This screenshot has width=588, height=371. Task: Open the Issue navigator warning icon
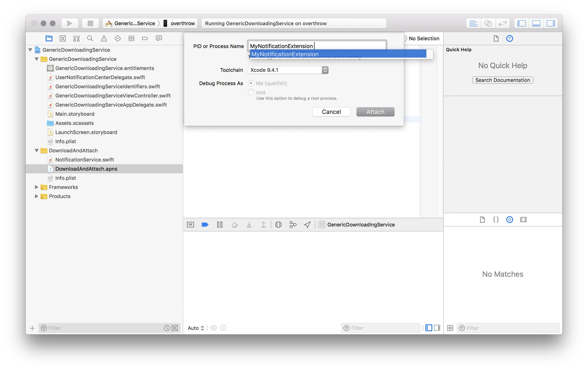(104, 38)
